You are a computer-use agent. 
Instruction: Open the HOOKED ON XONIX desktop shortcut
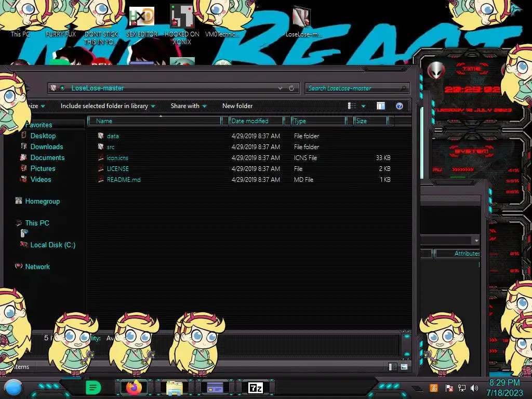182,25
